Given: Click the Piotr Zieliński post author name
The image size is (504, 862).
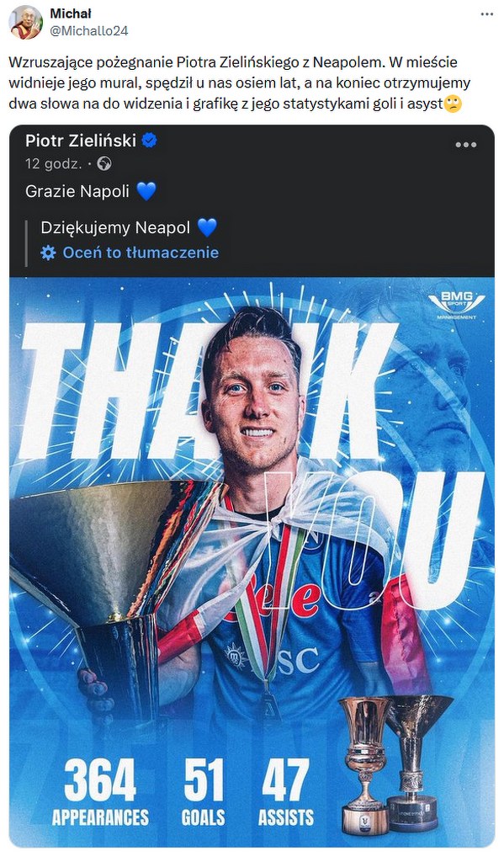Looking at the screenshot, I should [x=81, y=141].
